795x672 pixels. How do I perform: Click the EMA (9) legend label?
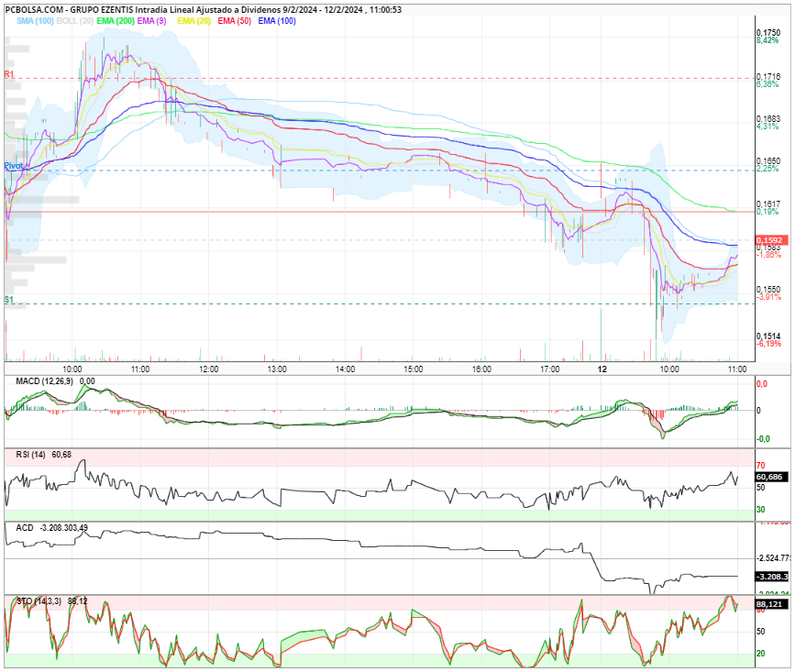click(x=151, y=21)
